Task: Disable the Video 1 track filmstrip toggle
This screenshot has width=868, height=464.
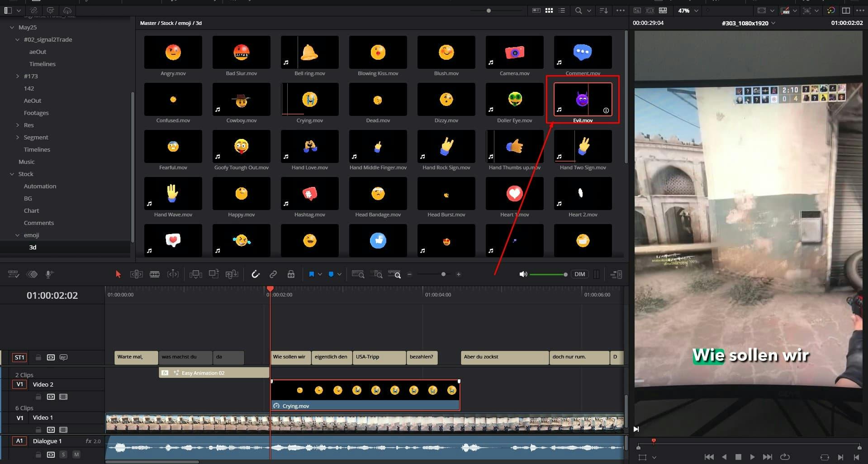Action: click(63, 430)
